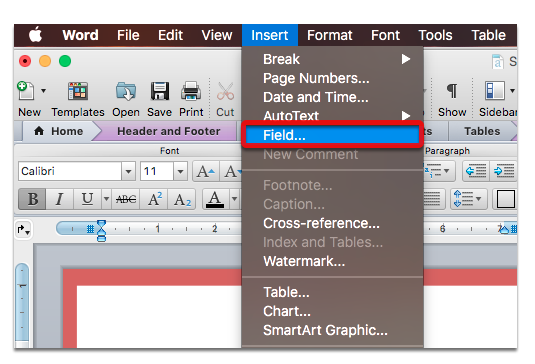Open the Templates gallery icon

pos(78,91)
